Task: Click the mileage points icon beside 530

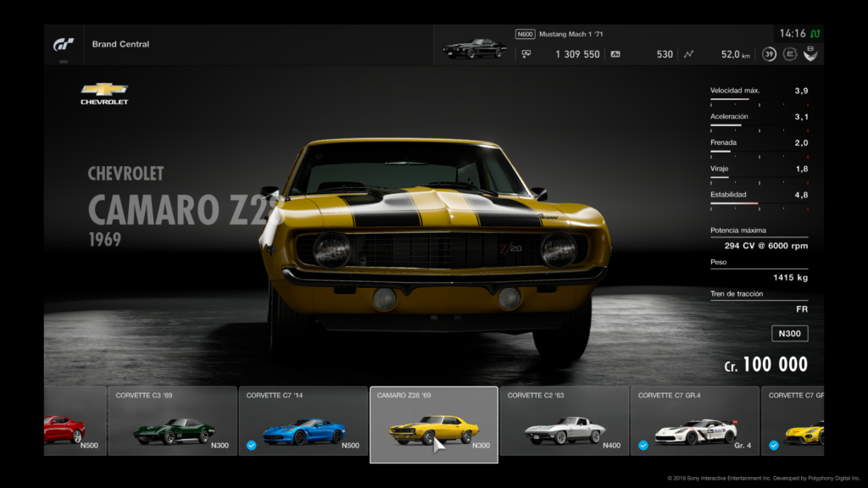Action: pos(615,54)
